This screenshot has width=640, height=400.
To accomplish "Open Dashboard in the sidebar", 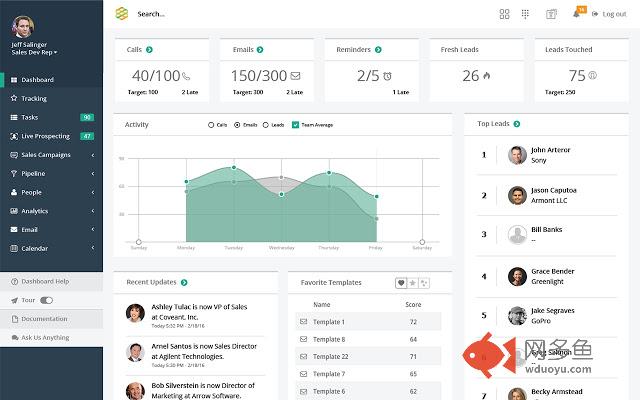I will pyautogui.click(x=51, y=80).
